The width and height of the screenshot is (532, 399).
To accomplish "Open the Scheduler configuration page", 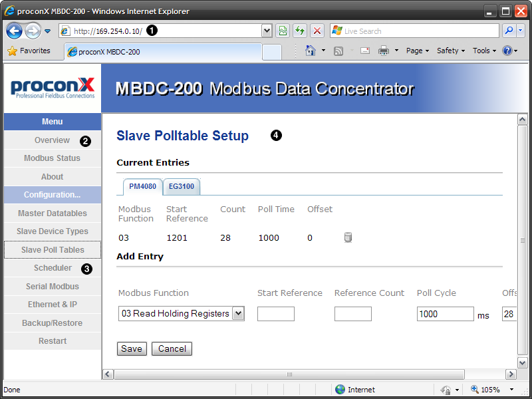I will click(53, 268).
